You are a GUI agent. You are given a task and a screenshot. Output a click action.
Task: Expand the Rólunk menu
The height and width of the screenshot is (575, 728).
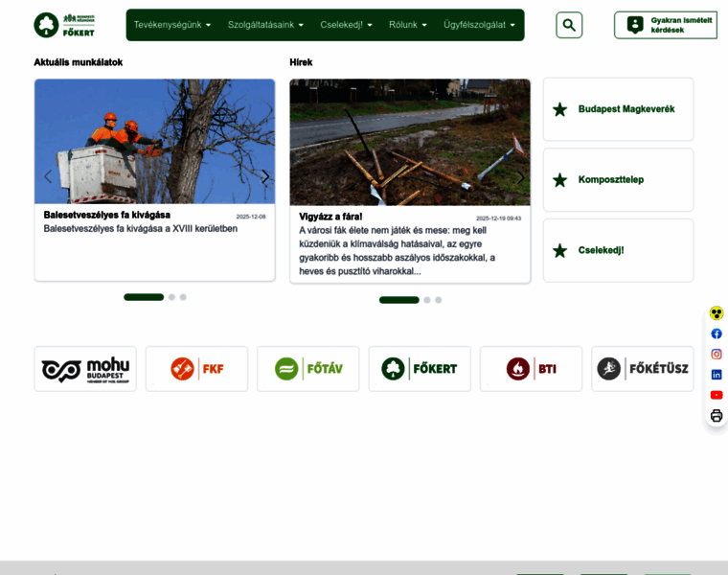[x=408, y=25]
